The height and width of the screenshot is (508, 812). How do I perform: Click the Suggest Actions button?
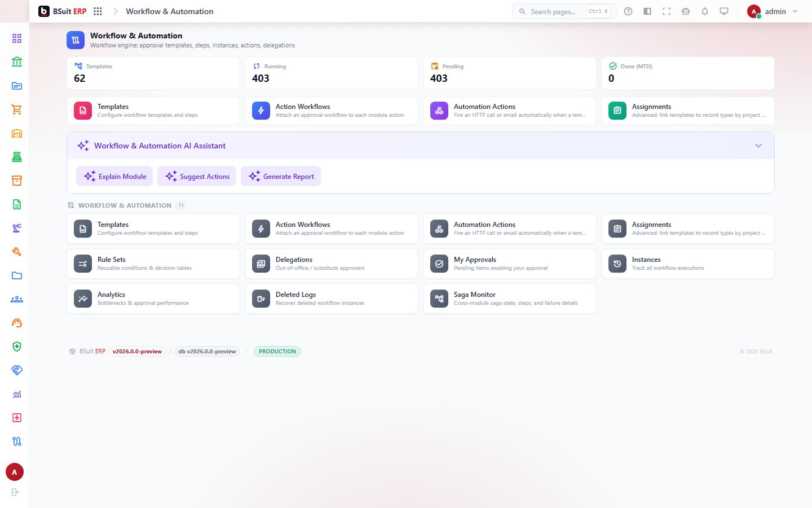click(x=197, y=176)
